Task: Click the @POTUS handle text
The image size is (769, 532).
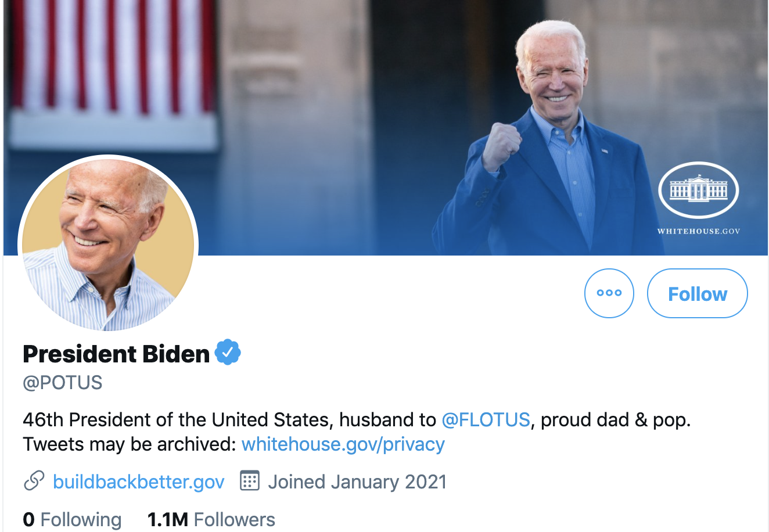Action: (63, 383)
